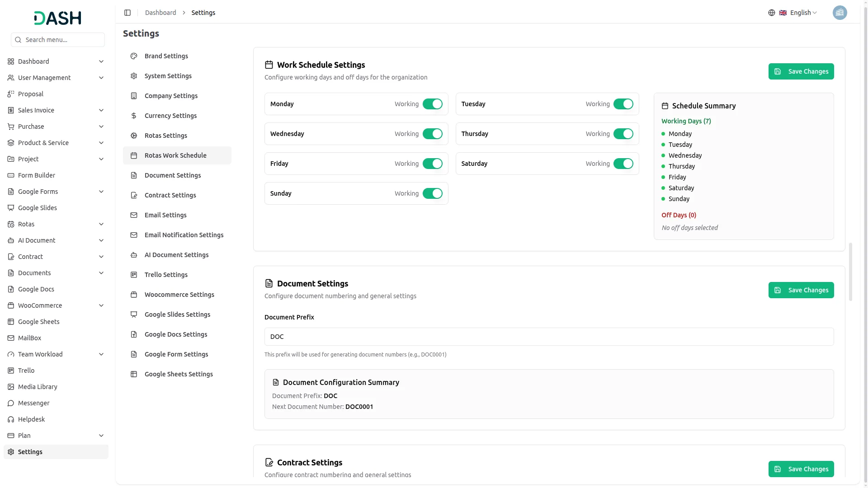
Task: Click the Dashboard breadcrumb link
Action: 160,13
